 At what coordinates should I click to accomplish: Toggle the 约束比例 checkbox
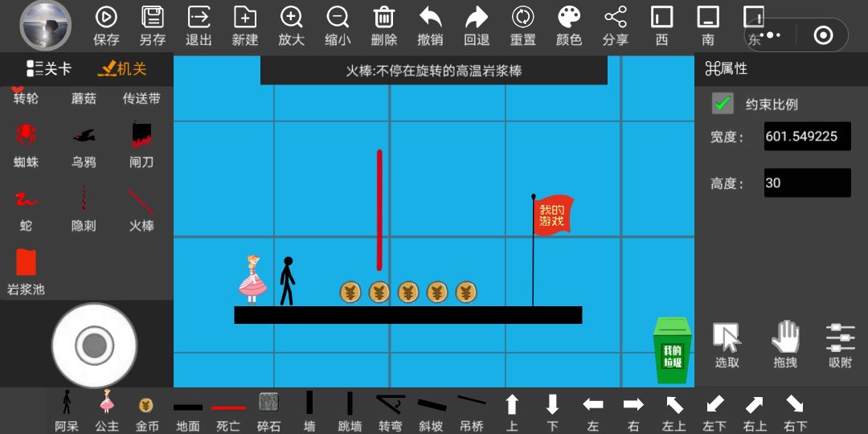coord(723,104)
